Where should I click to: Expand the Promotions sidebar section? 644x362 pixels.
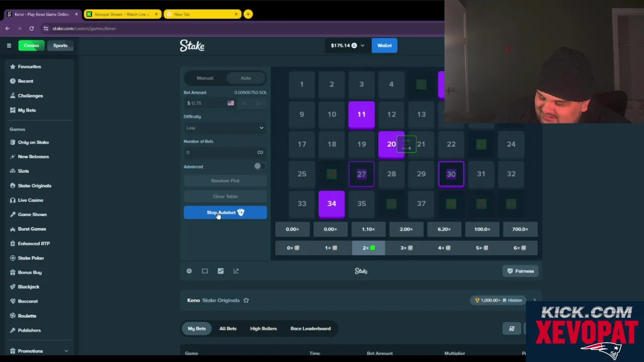tap(66, 351)
